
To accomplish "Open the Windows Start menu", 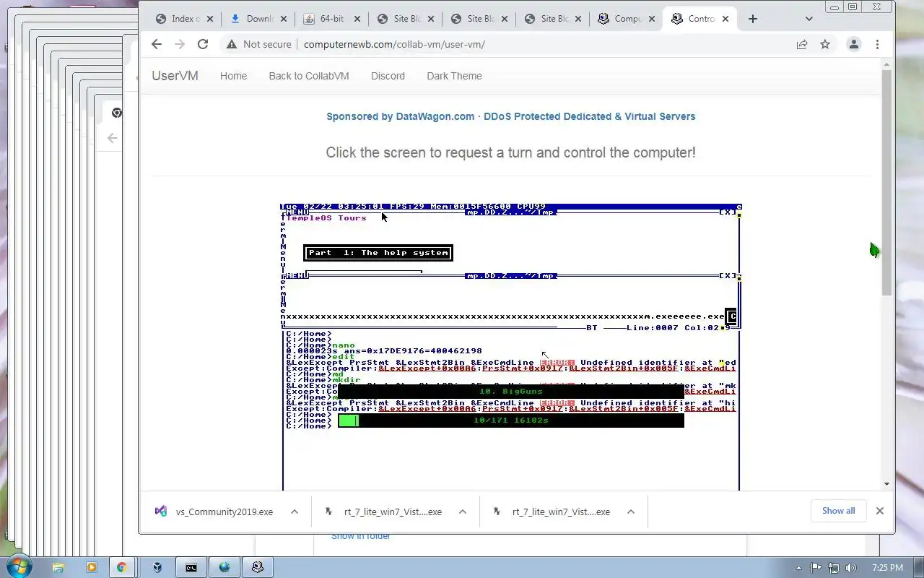I will [x=17, y=567].
